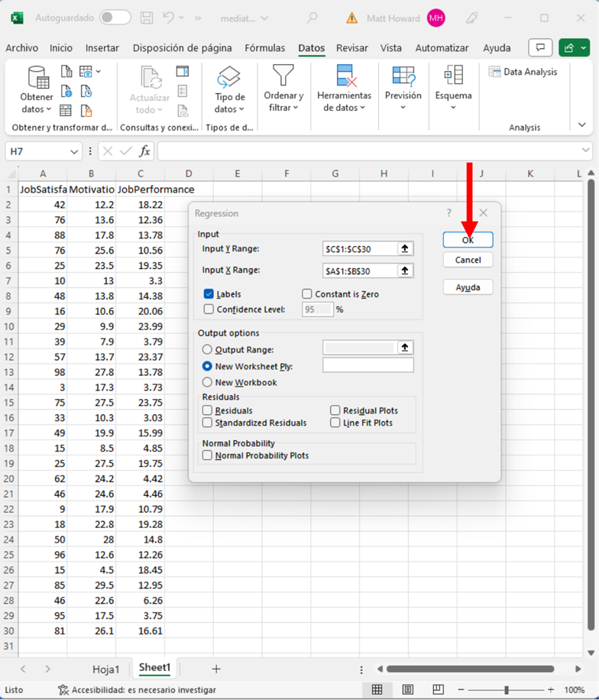Select the Output Range radio button
This screenshot has width=599, height=700.
pos(207,349)
